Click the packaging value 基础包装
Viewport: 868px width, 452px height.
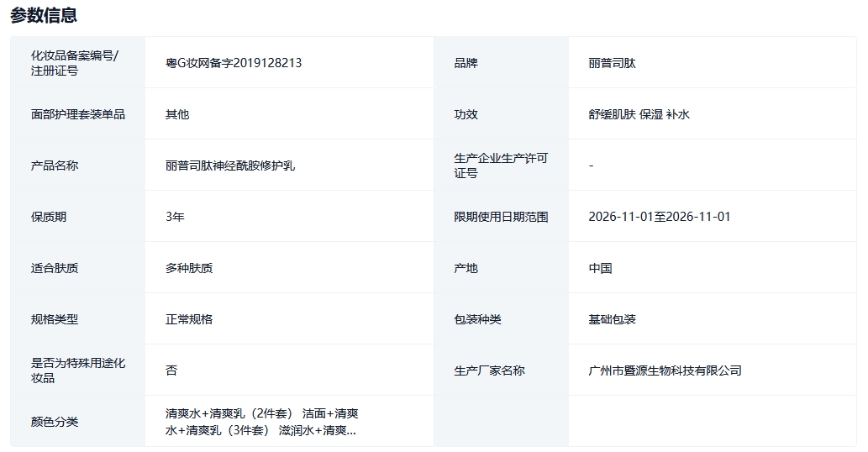613,319
